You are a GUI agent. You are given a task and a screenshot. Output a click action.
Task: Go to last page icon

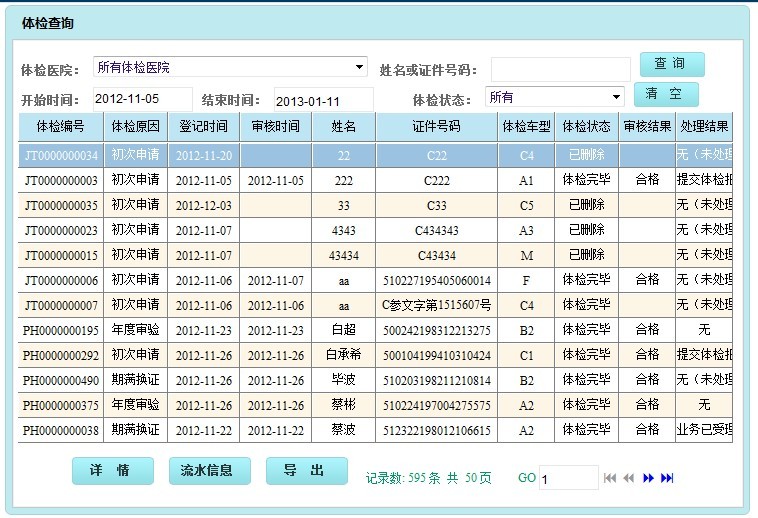tap(667, 478)
